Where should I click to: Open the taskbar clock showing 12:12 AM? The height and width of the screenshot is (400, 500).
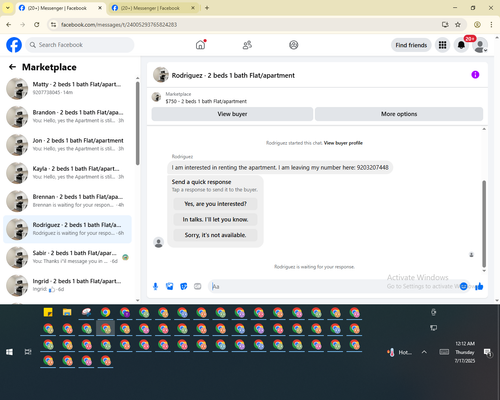point(465,352)
